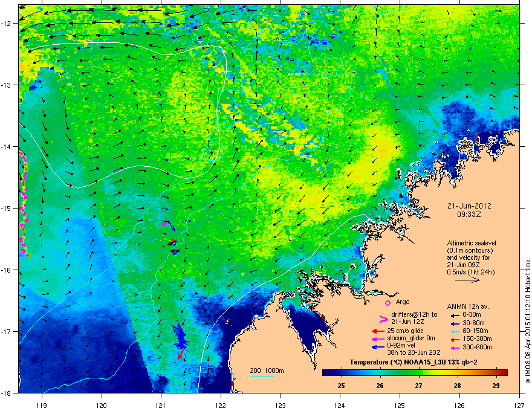Click the 'drifters@12h to' legend label
Image resolution: width=532 pixels, height=411 pixels.
(x=414, y=315)
